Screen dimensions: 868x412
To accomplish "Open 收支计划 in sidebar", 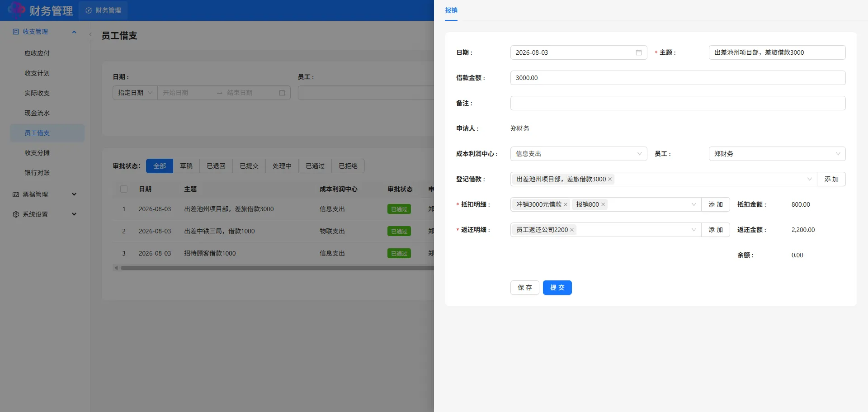I will tap(47, 73).
